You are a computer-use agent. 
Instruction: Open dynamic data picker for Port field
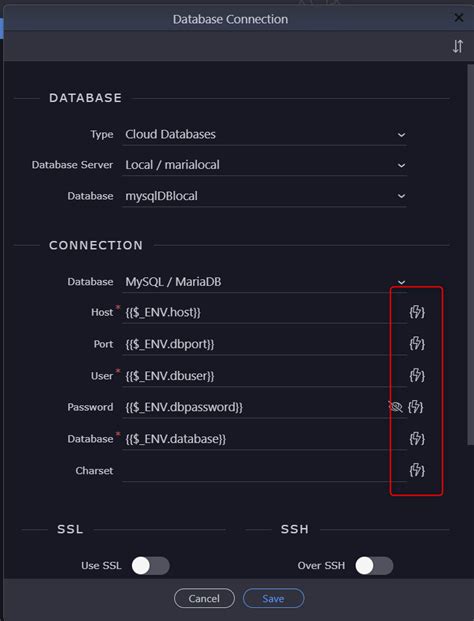(417, 343)
